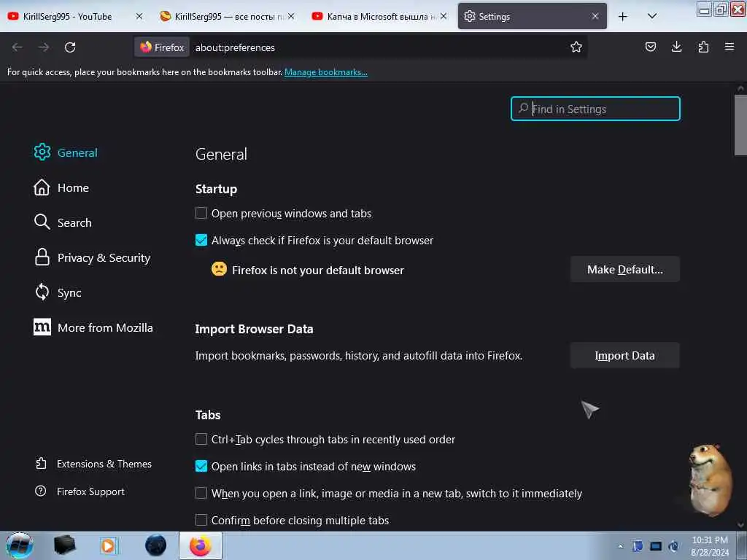The image size is (747, 560).
Task: Enable Confirm before closing multiple tabs
Action: tap(201, 520)
